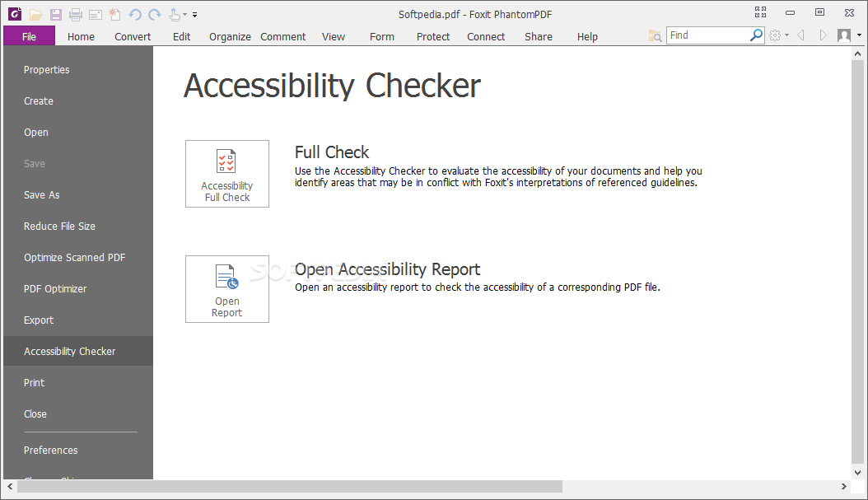The width and height of the screenshot is (868, 500).
Task: Switch to the Organize ribbon tab
Action: pyautogui.click(x=230, y=36)
